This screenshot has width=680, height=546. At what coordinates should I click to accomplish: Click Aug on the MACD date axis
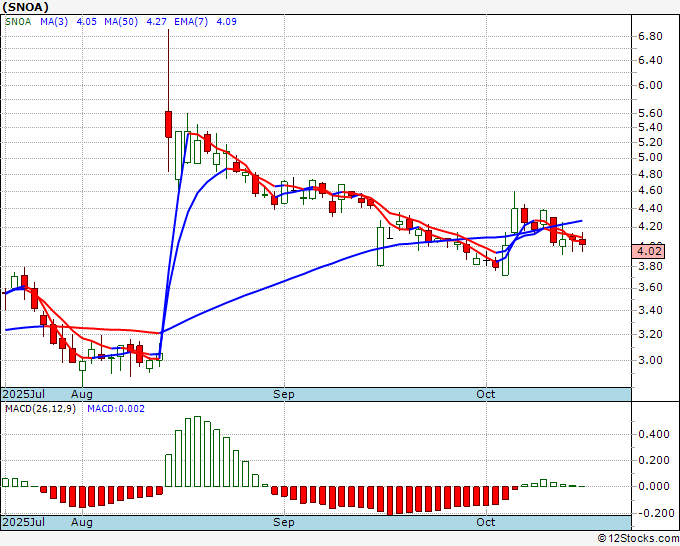tap(82, 522)
